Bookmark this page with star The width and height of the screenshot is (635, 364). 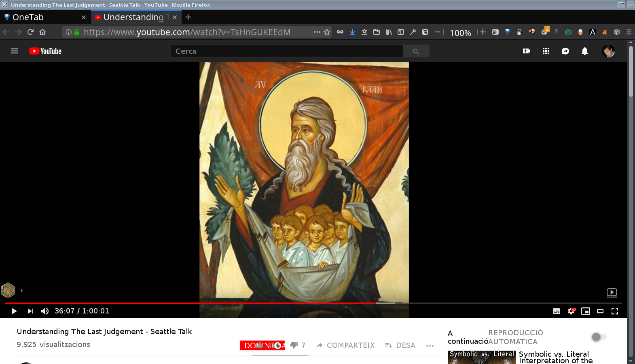pos(327,32)
